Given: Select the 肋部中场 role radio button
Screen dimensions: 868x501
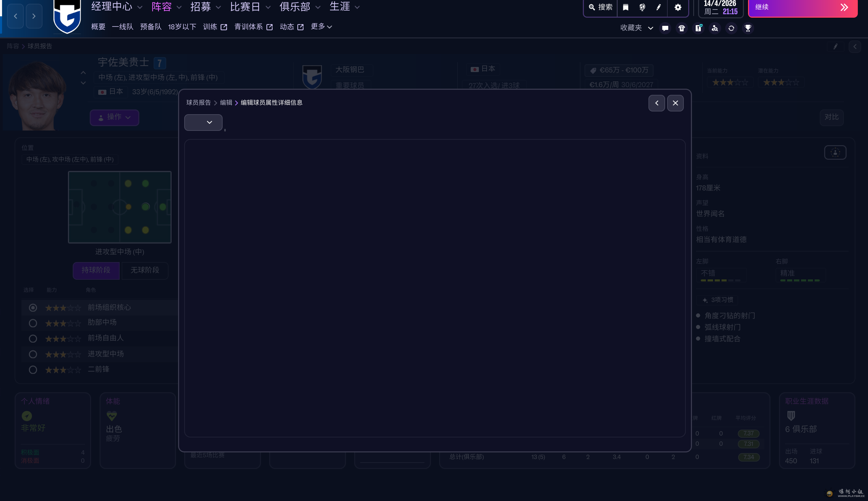Looking at the screenshot, I should coord(33,323).
